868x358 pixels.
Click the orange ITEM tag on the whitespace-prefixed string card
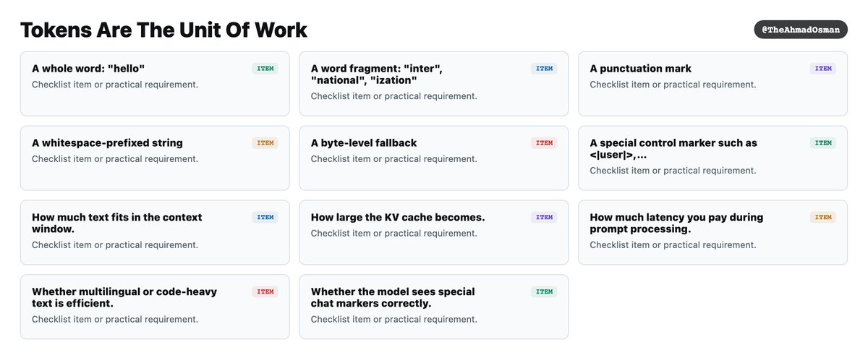click(x=265, y=143)
